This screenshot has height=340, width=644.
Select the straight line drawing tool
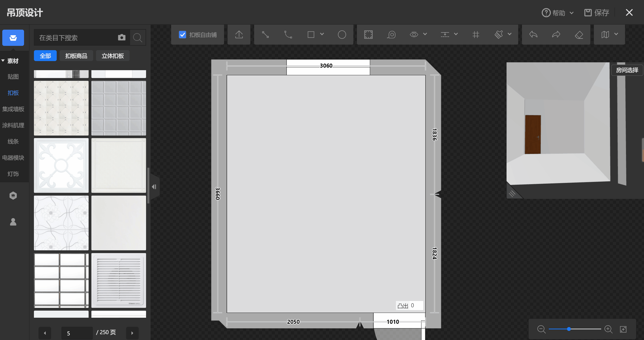[x=265, y=34]
